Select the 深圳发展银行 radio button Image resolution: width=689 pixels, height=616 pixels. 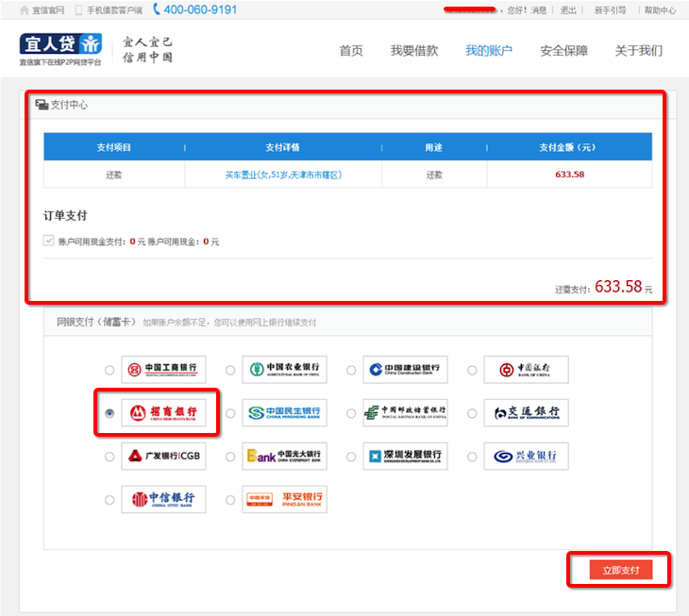coord(351,457)
